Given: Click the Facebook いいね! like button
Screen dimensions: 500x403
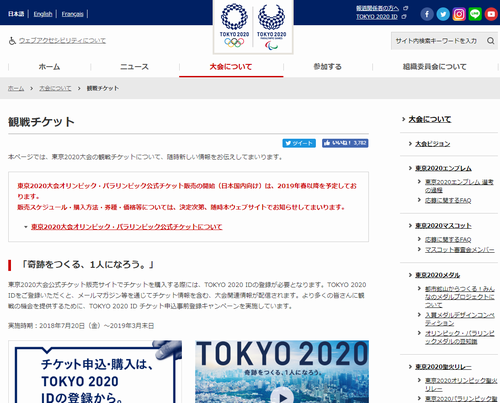Looking at the screenshot, I should (345, 143).
